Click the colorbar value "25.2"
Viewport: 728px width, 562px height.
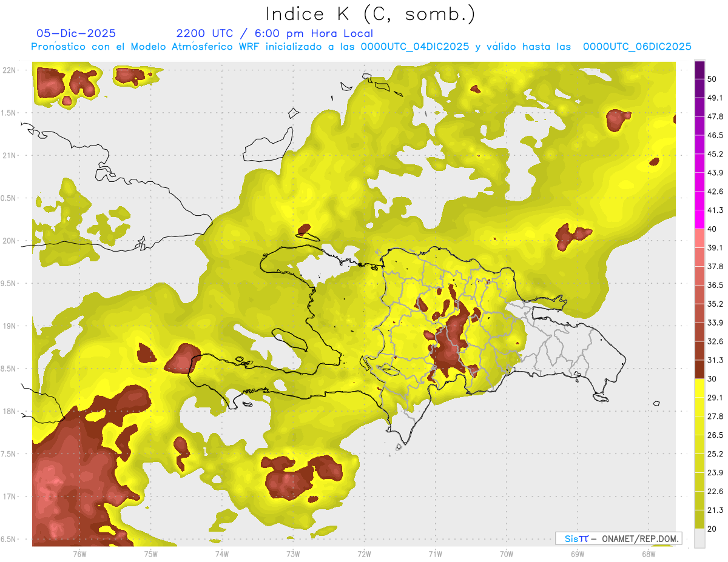[715, 454]
